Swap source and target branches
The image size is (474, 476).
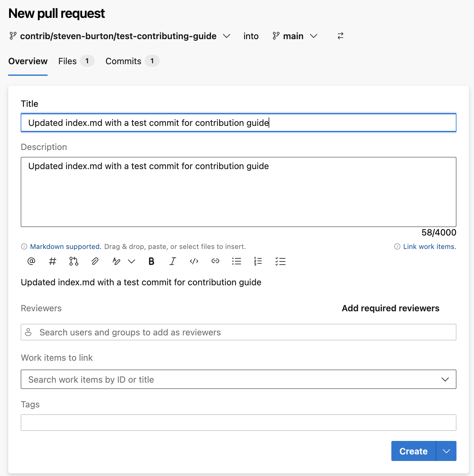[341, 36]
